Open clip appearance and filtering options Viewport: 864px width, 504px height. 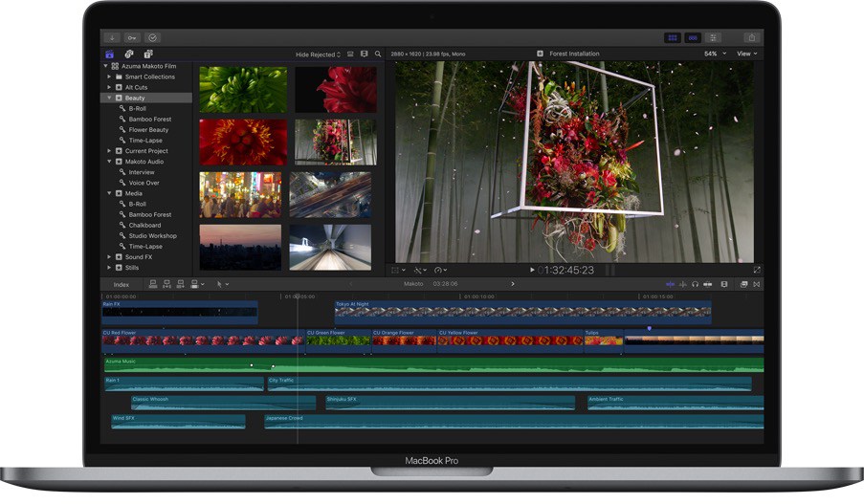pyautogui.click(x=365, y=54)
